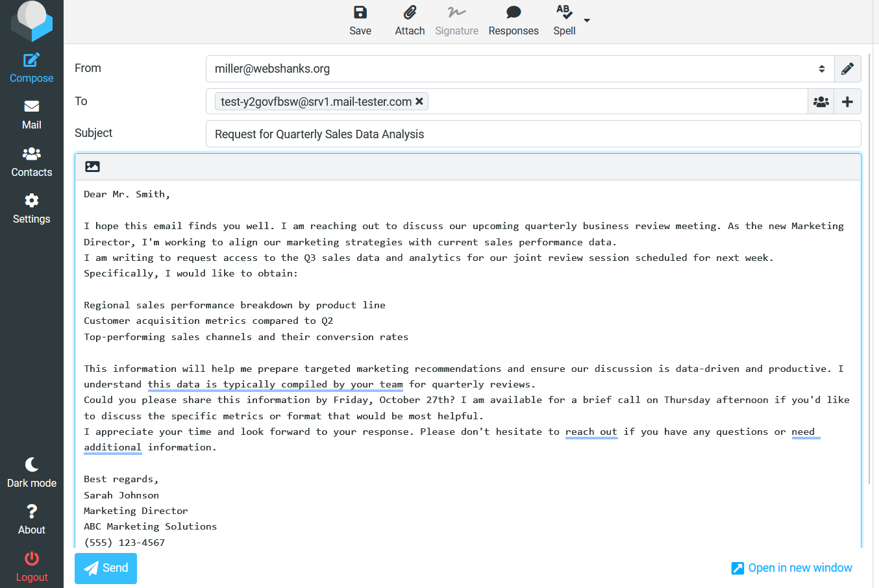Open Settings in the sidebar

(x=32, y=209)
